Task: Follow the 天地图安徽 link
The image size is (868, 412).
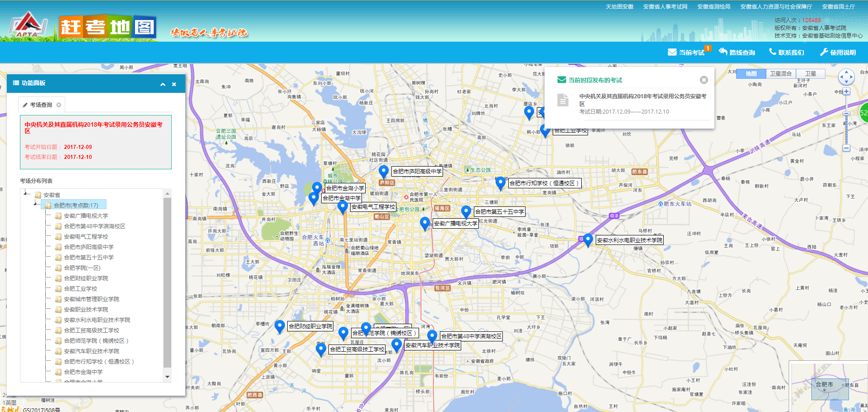Action: [620, 7]
